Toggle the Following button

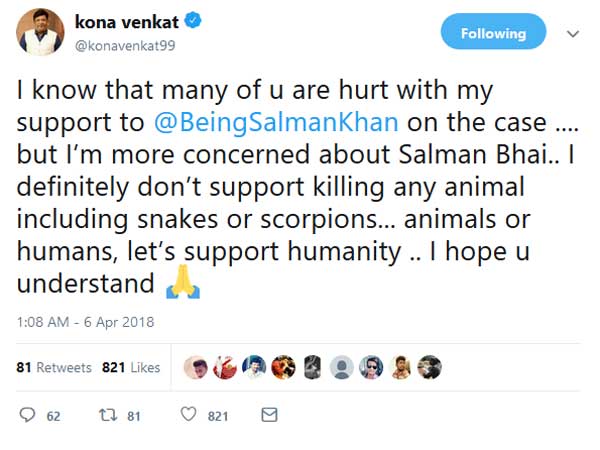tap(494, 33)
